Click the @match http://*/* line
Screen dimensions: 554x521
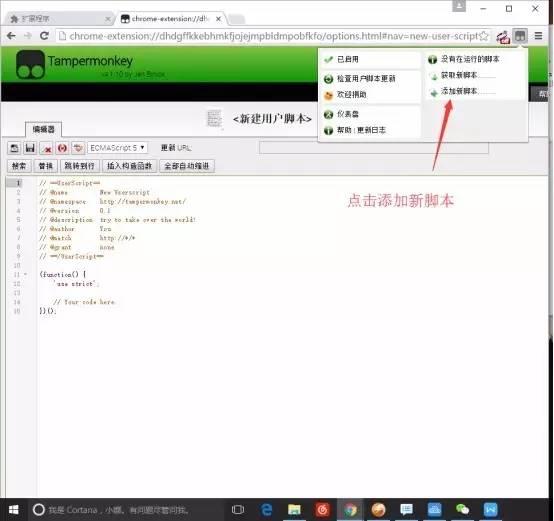(x=87, y=238)
